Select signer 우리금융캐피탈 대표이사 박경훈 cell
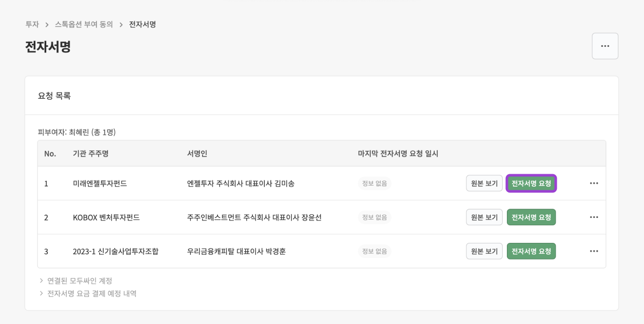This screenshot has height=324, width=644. (236, 251)
